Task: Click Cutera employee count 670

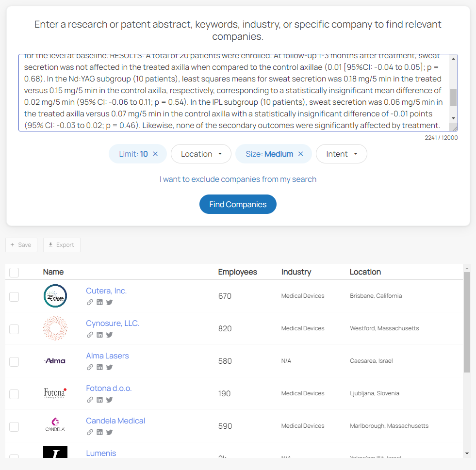Action: 225,296
